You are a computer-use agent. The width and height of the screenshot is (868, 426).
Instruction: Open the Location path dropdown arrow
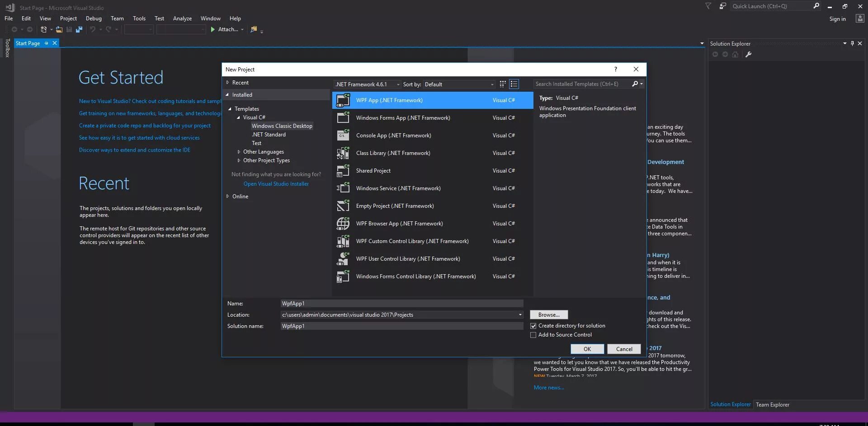(x=520, y=315)
